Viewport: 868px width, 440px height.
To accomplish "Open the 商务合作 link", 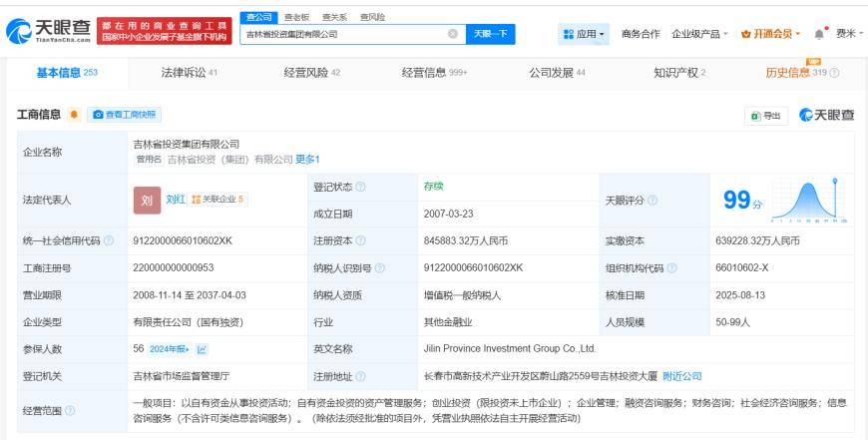I will [641, 34].
